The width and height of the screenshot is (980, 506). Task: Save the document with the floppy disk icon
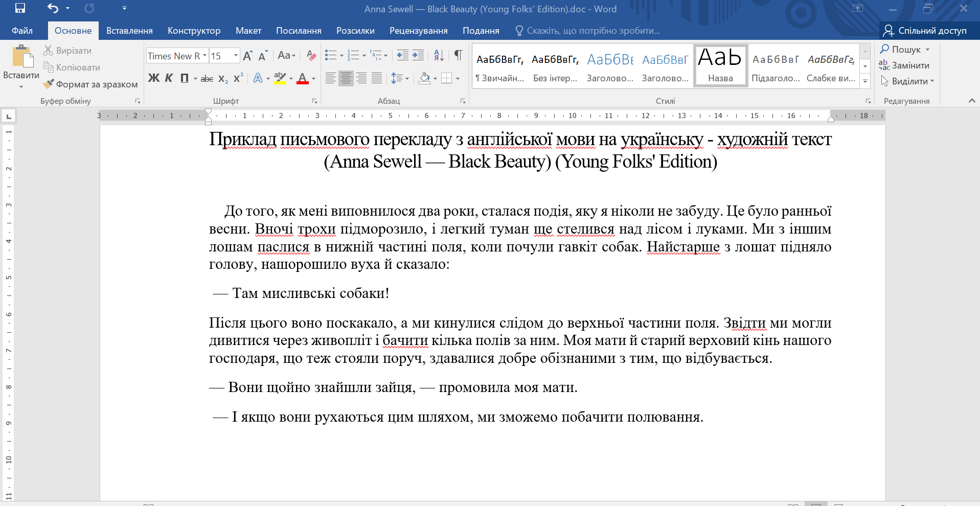(20, 8)
